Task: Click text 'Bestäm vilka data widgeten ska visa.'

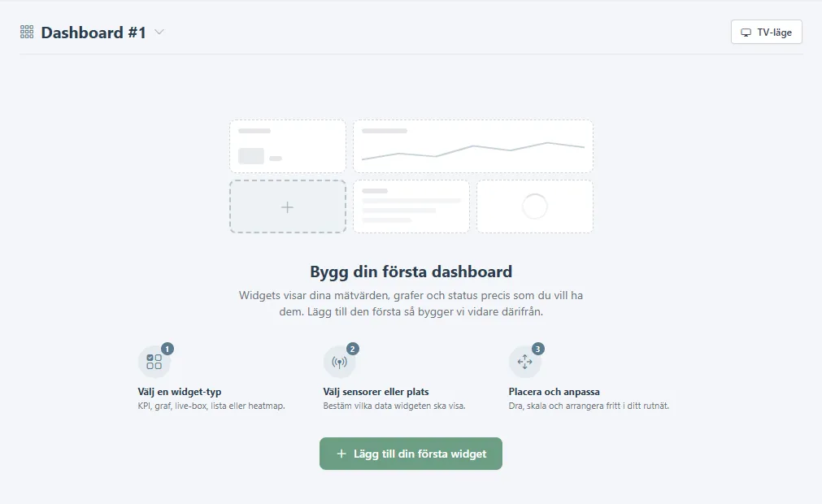Action: (x=394, y=406)
